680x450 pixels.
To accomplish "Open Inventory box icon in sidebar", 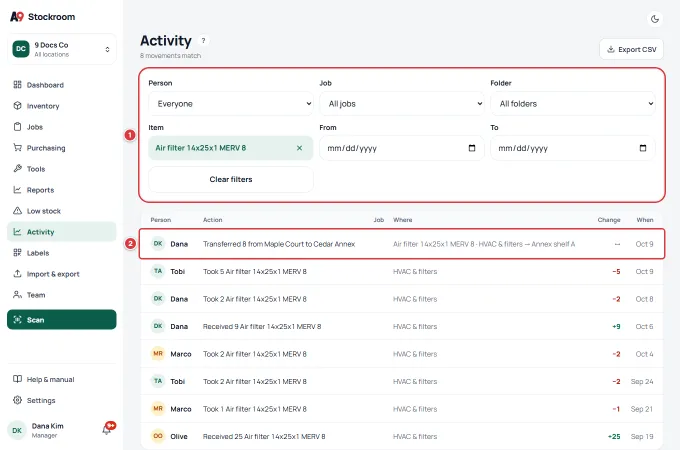I will coord(17,105).
